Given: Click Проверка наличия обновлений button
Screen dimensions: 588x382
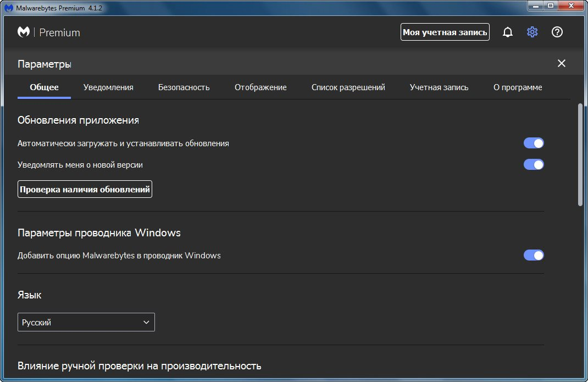Looking at the screenshot, I should (85, 189).
